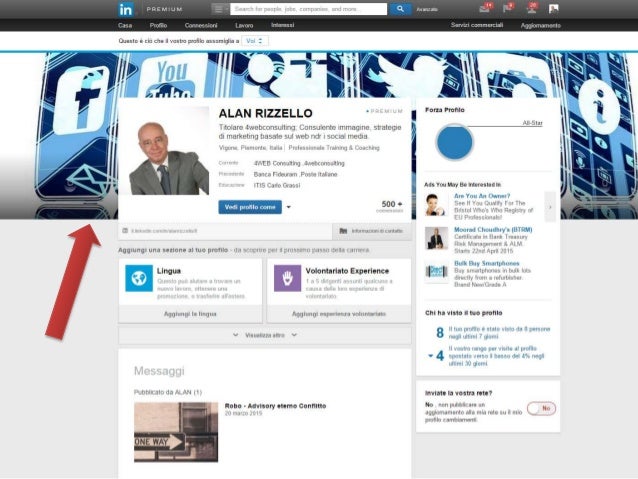Click Banca Fideuram previous company text
The height and width of the screenshot is (479, 638).
click(275, 174)
